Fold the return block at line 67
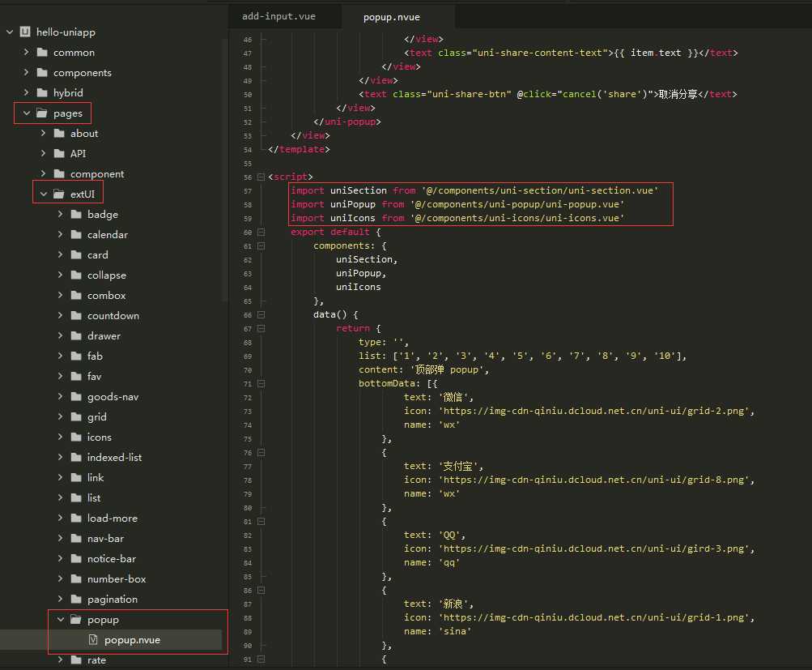Screen dimensions: 812x670 point(261,329)
